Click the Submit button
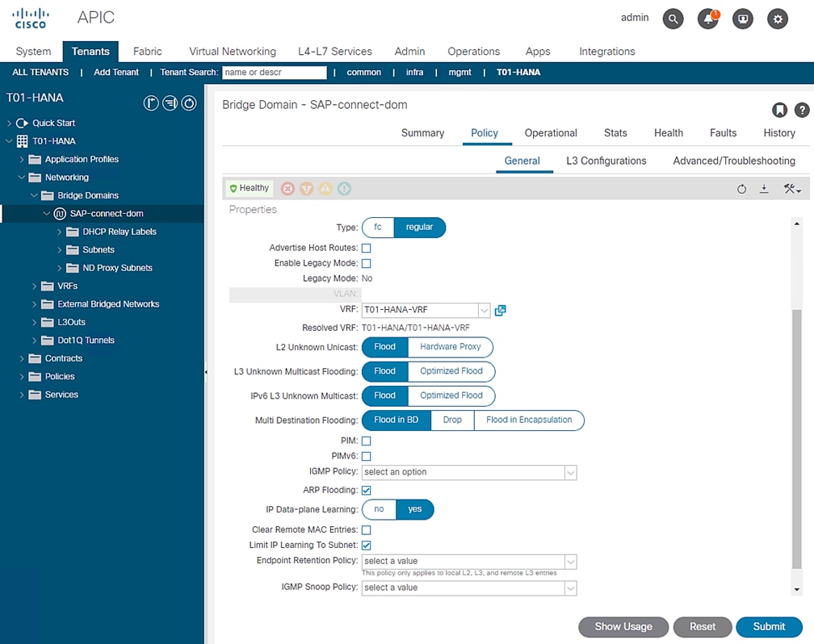814x644 pixels. click(x=769, y=627)
